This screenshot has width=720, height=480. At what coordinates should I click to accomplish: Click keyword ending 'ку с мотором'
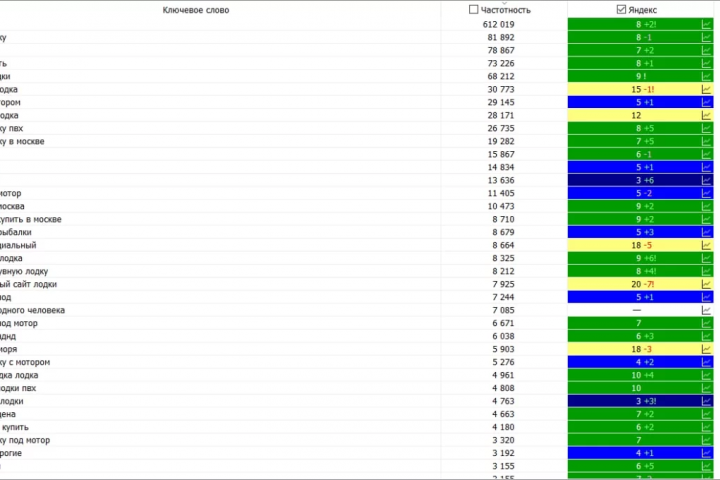pyautogui.click(x=25, y=362)
